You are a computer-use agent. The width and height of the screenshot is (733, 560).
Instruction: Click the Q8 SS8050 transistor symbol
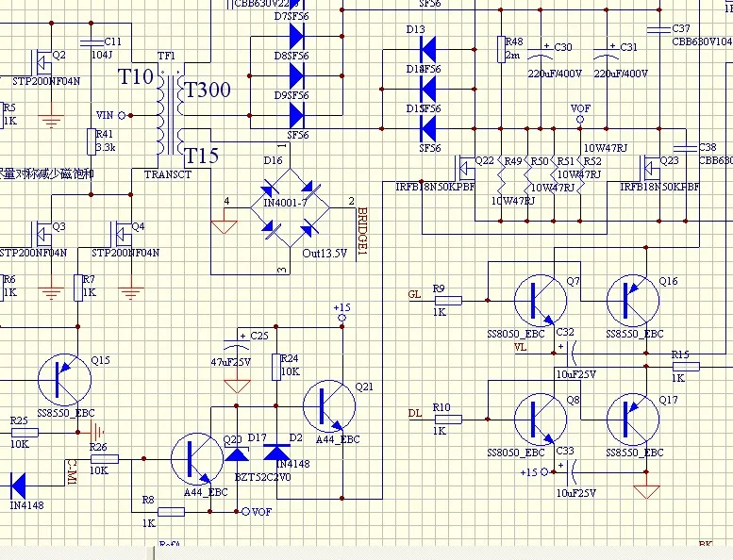[x=541, y=420]
